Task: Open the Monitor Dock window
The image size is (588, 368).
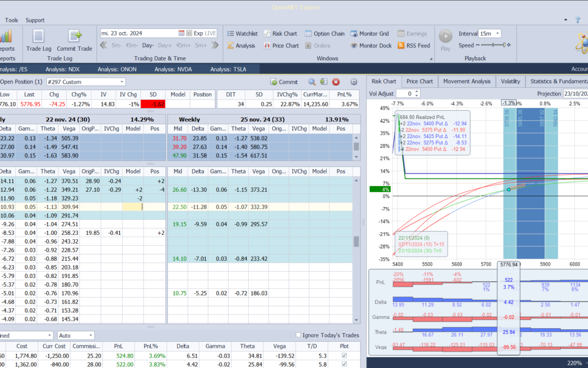Action: (371, 45)
